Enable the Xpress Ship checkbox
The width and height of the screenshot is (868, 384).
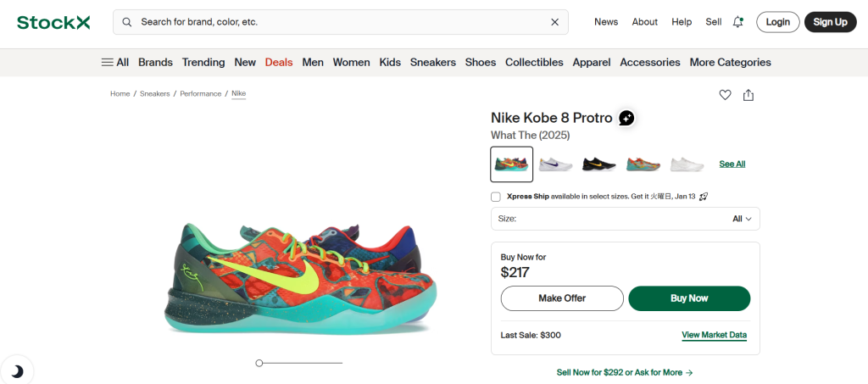tap(496, 197)
